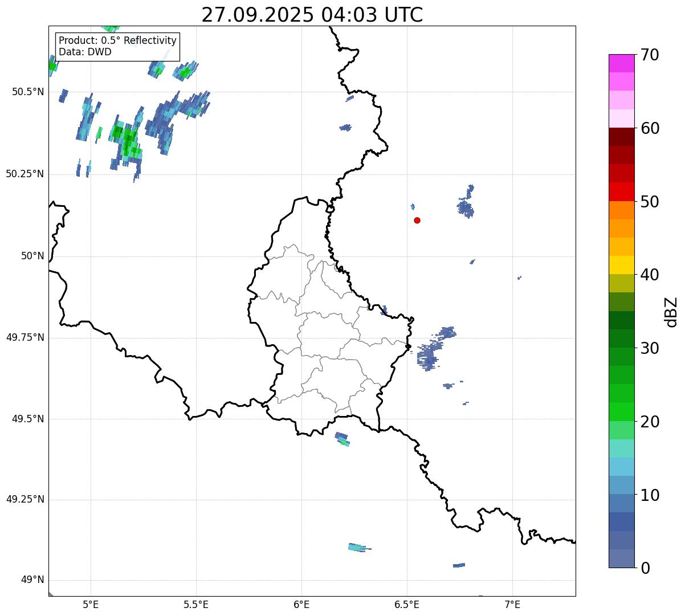
Task: Click the 49.75°N latitude label
Action: [25, 337]
